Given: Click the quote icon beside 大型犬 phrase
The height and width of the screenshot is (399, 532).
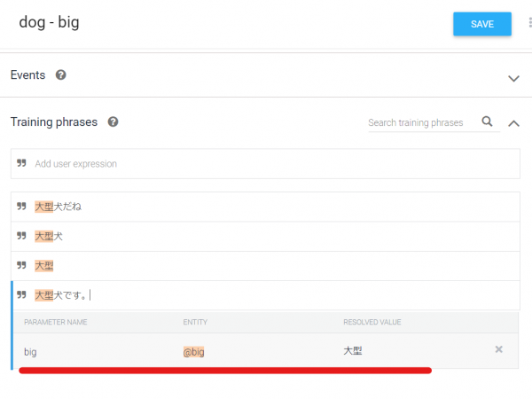Looking at the screenshot, I should click(21, 236).
